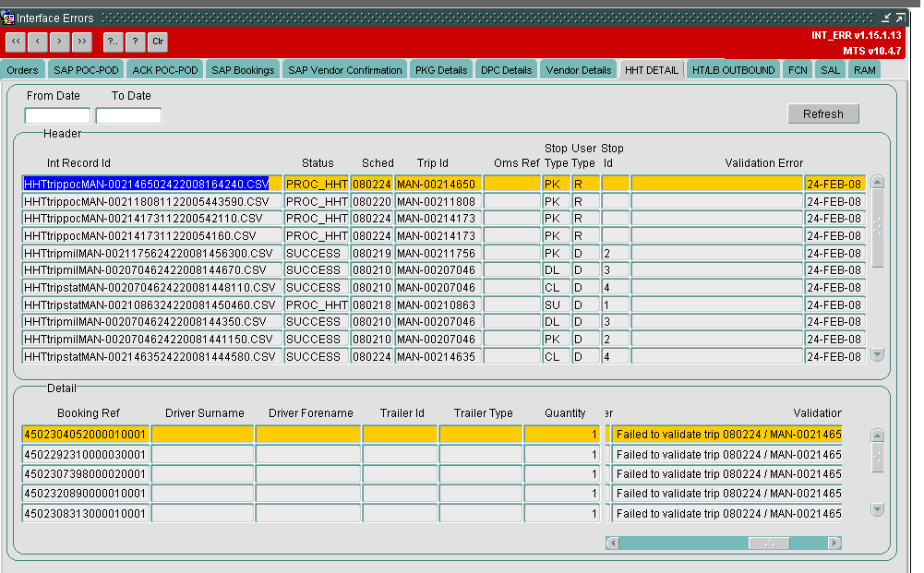The height and width of the screenshot is (573, 924).
Task: Click Driver Forename field for booking 4502307398000020001
Action: click(307, 473)
